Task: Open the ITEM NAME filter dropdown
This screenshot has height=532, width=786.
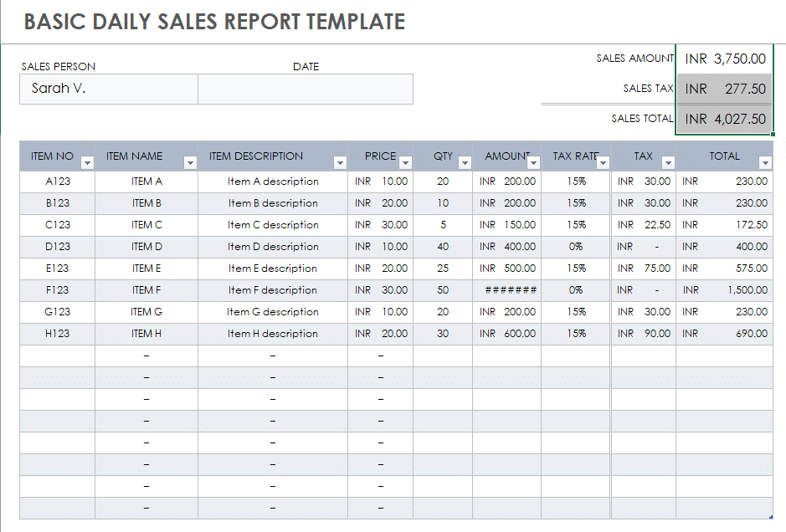Action: 190,161
